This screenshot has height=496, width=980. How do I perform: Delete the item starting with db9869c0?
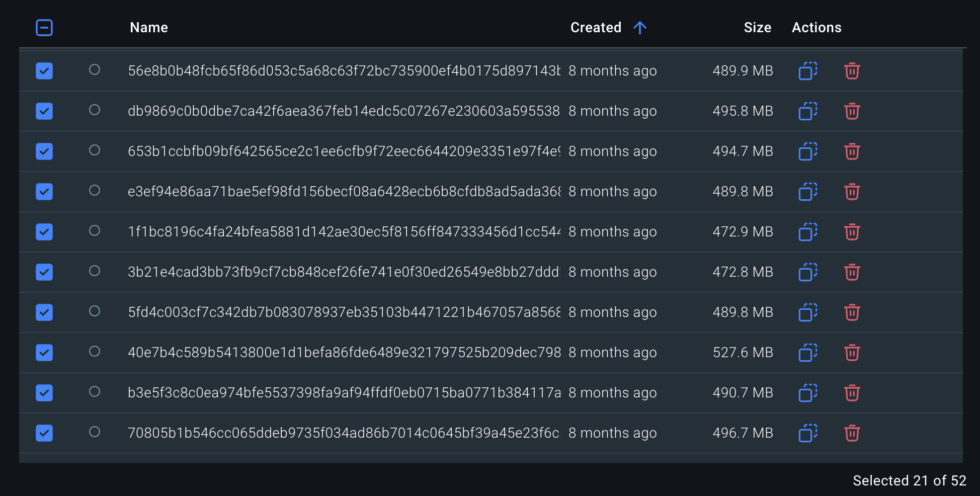point(852,111)
